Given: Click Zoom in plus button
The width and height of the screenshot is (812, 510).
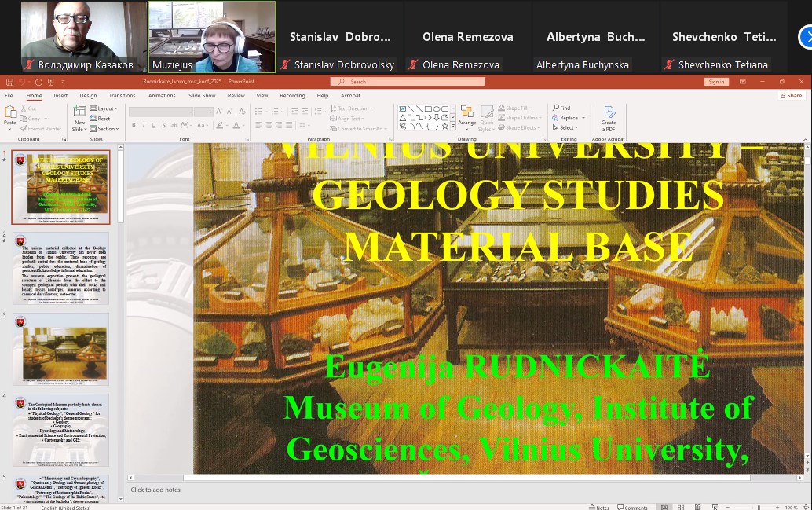Looking at the screenshot, I should tap(777, 508).
